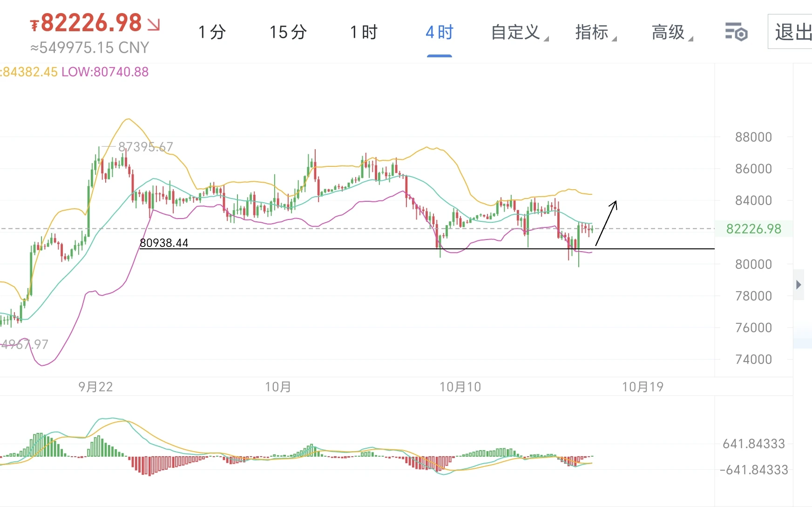Click the 87395.67 high price marker
812x507 pixels.
(145, 147)
